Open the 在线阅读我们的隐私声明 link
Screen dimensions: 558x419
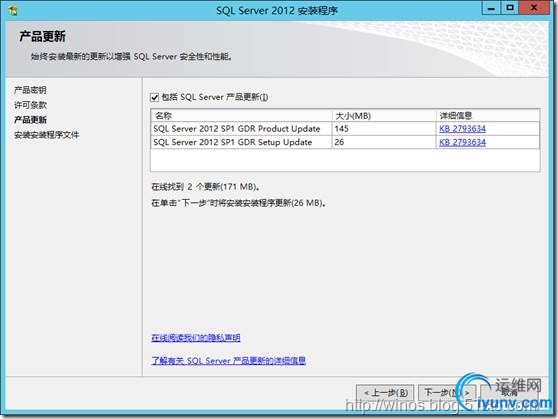pyautogui.click(x=196, y=337)
